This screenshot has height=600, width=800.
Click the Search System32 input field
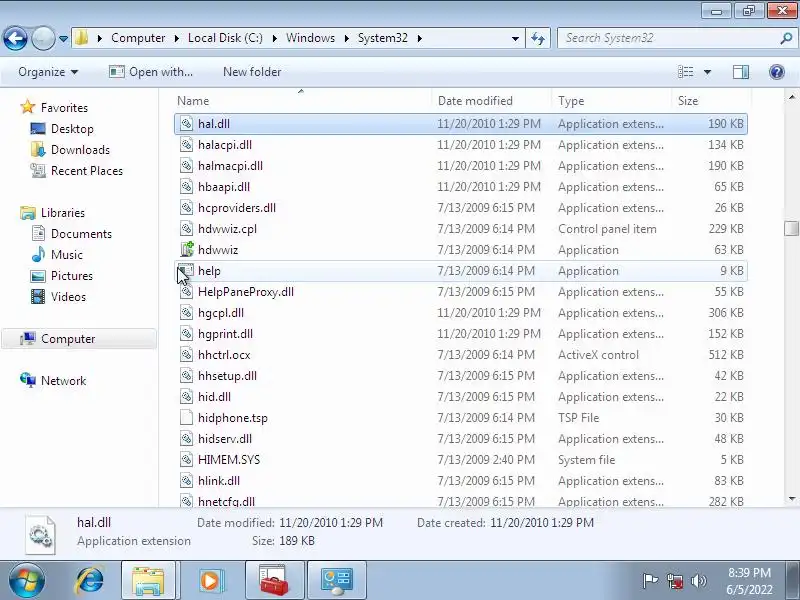[x=670, y=38]
